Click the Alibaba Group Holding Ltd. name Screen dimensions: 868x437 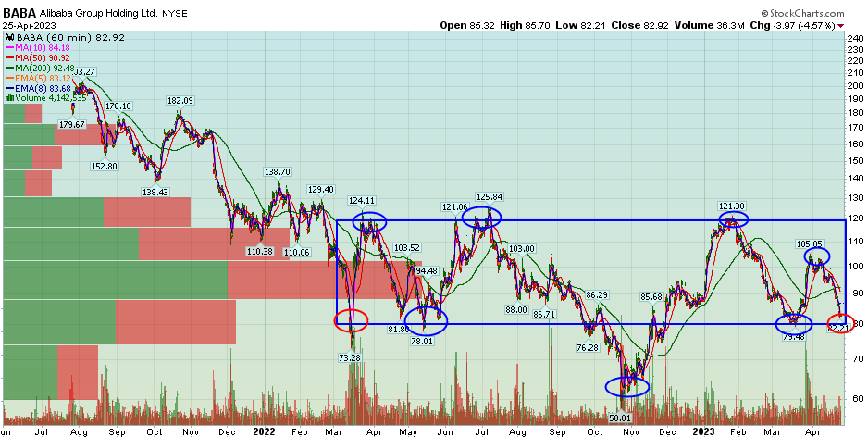click(99, 12)
